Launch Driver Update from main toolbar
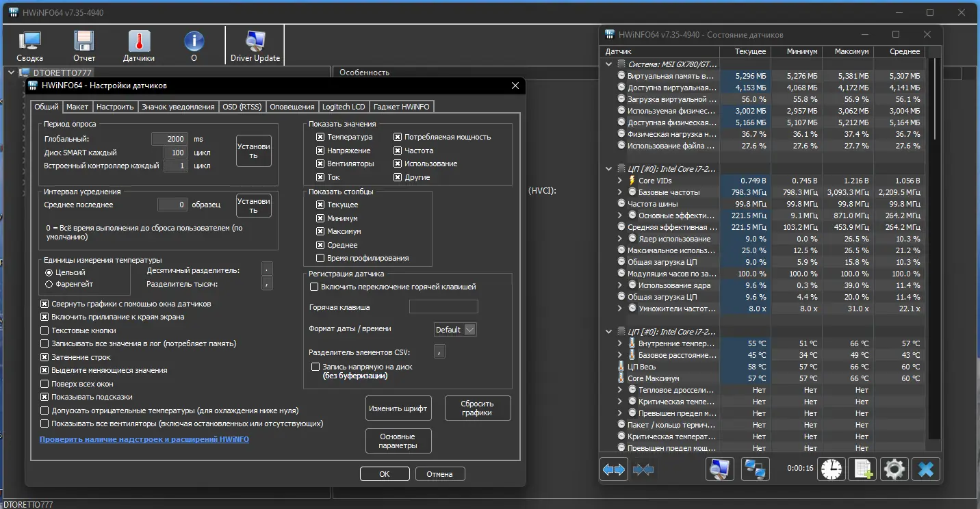Image resolution: width=980 pixels, height=509 pixels. [255, 46]
